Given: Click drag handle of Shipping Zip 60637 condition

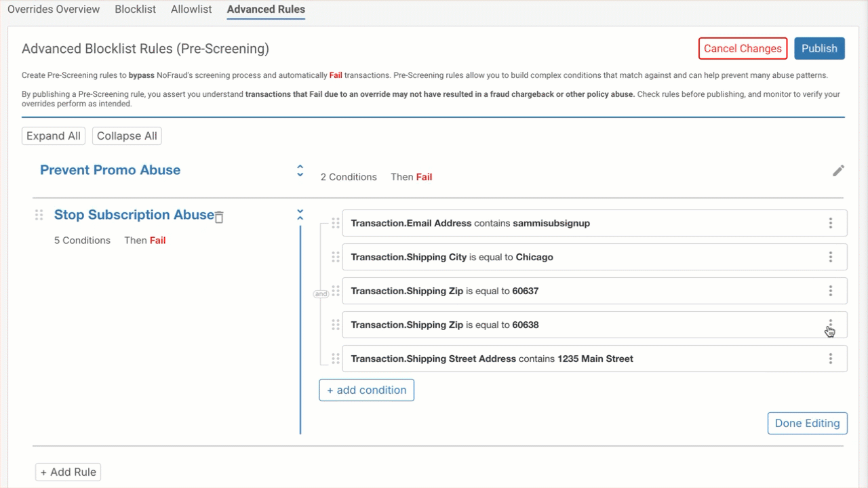Looking at the screenshot, I should click(x=335, y=291).
